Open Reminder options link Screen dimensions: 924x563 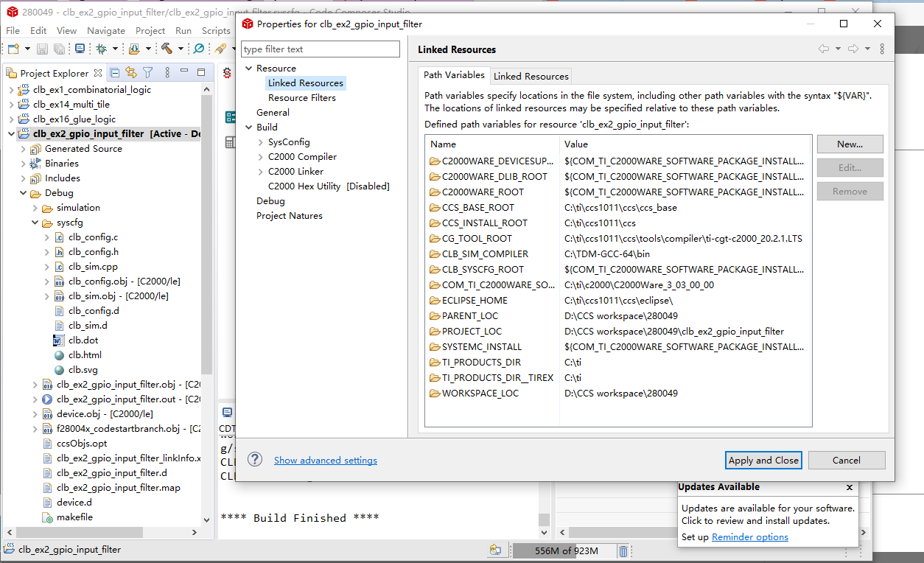(750, 537)
